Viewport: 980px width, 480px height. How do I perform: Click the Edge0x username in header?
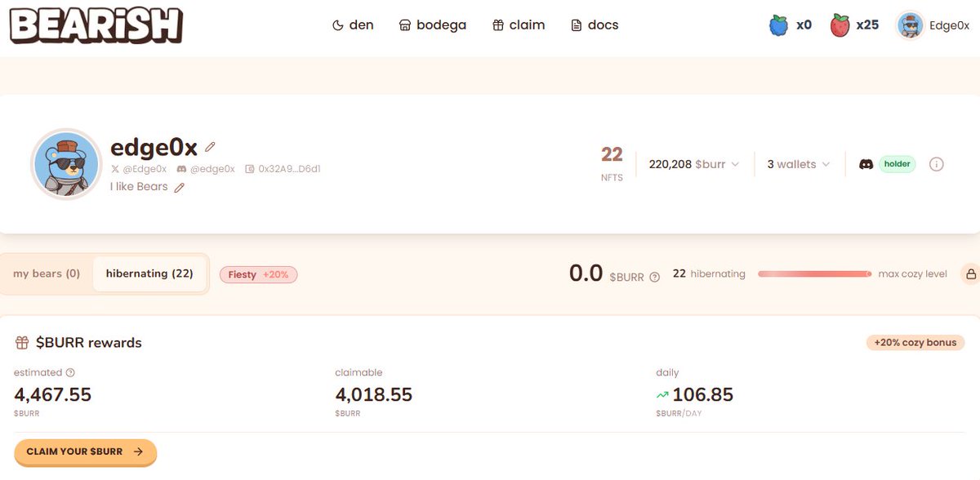tap(950, 25)
